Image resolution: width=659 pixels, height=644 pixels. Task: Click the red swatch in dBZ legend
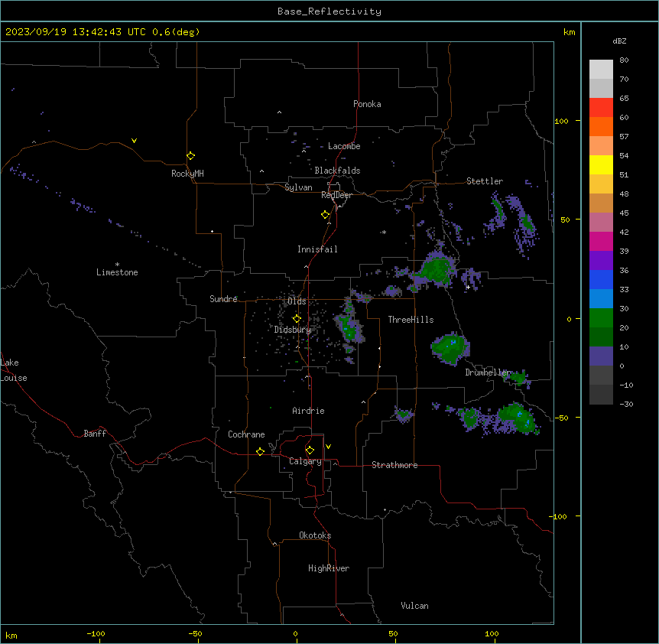[601, 108]
